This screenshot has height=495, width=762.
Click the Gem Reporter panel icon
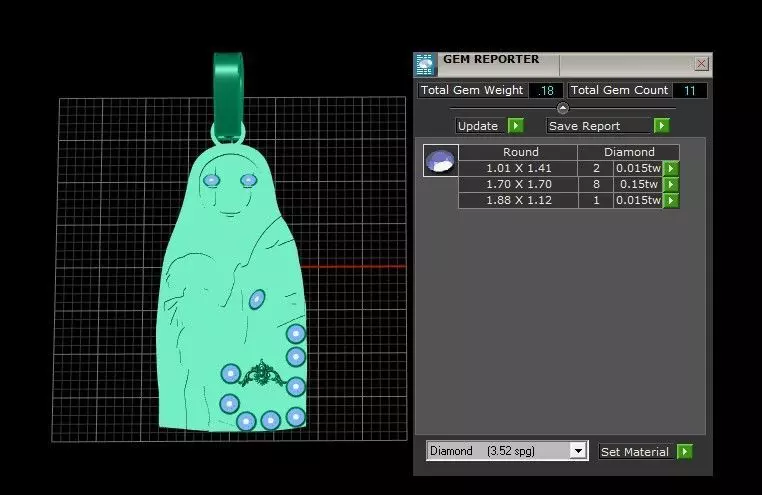coord(425,65)
